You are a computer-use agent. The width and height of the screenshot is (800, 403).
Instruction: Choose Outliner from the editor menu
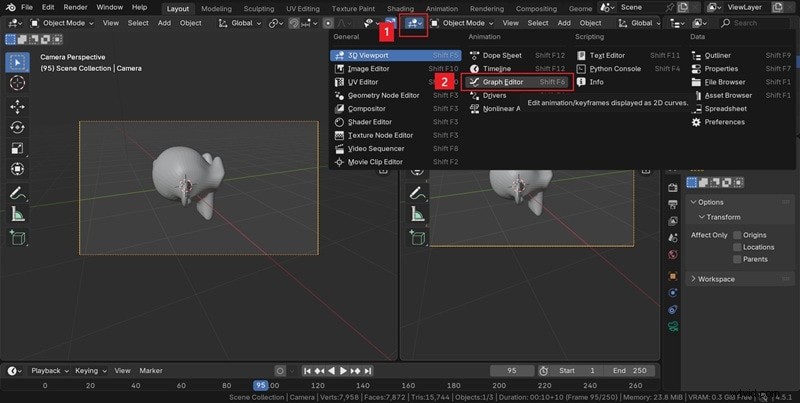741,56
